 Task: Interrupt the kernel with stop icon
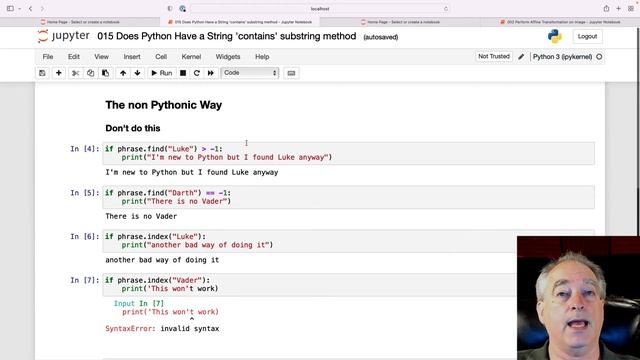(183, 73)
